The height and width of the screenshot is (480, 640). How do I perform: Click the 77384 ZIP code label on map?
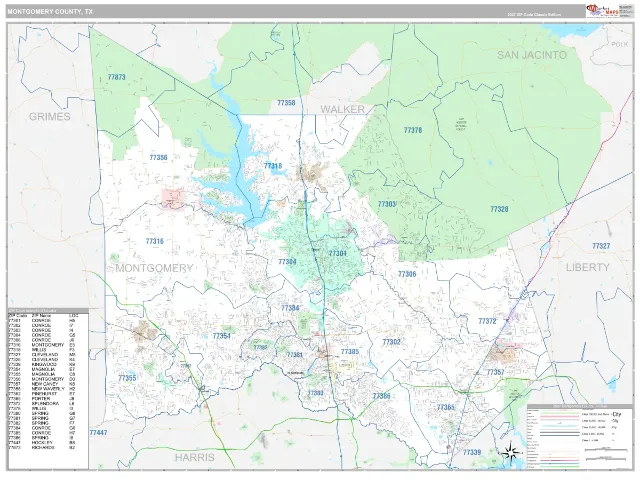click(290, 308)
